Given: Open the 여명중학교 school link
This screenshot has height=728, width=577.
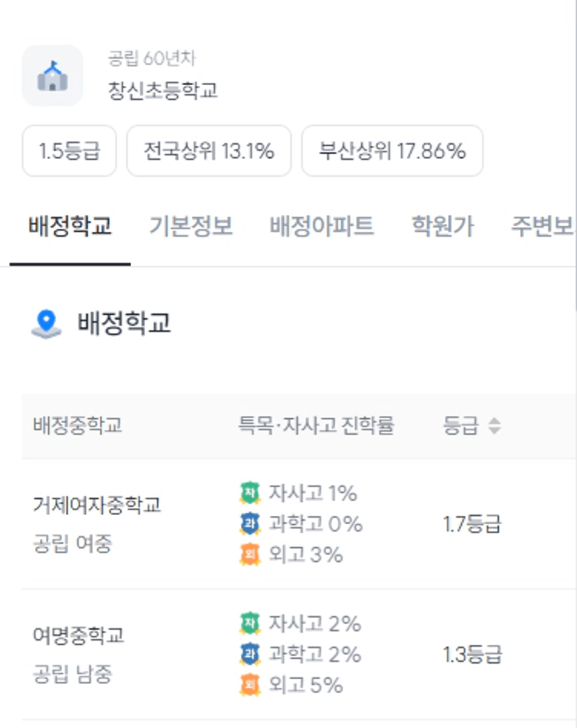Looking at the screenshot, I should 78,635.
